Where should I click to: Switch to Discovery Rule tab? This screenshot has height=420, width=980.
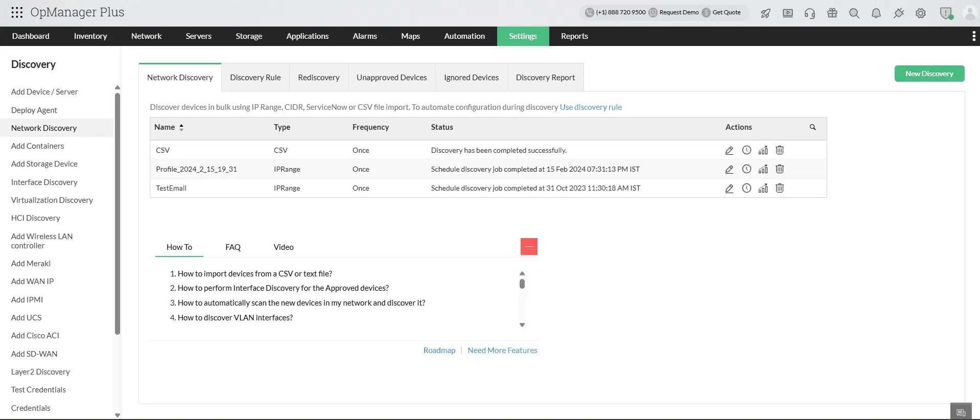(x=255, y=78)
